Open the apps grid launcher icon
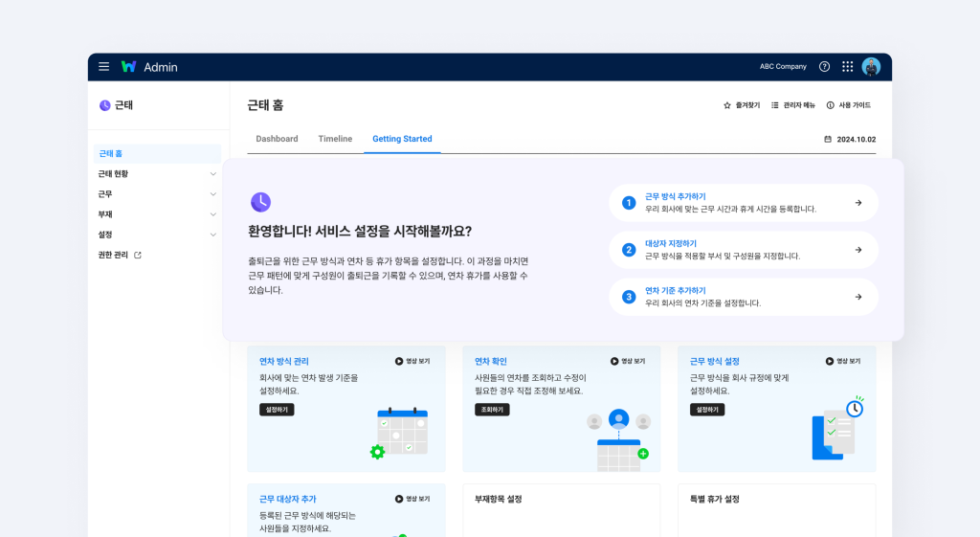 tap(848, 67)
